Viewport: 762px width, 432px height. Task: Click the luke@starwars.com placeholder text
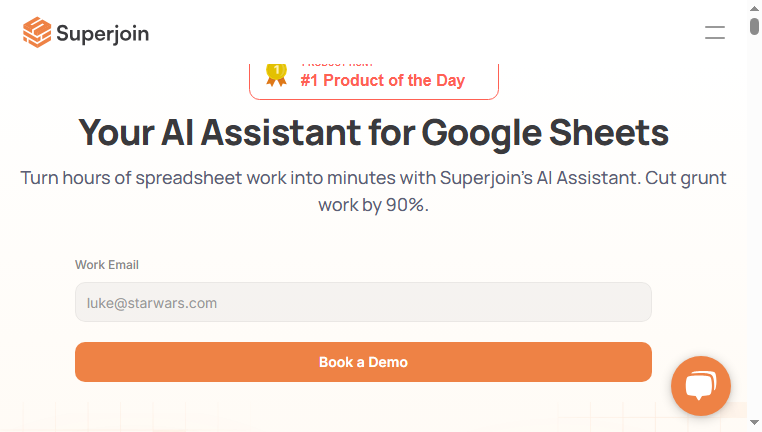[x=152, y=303]
